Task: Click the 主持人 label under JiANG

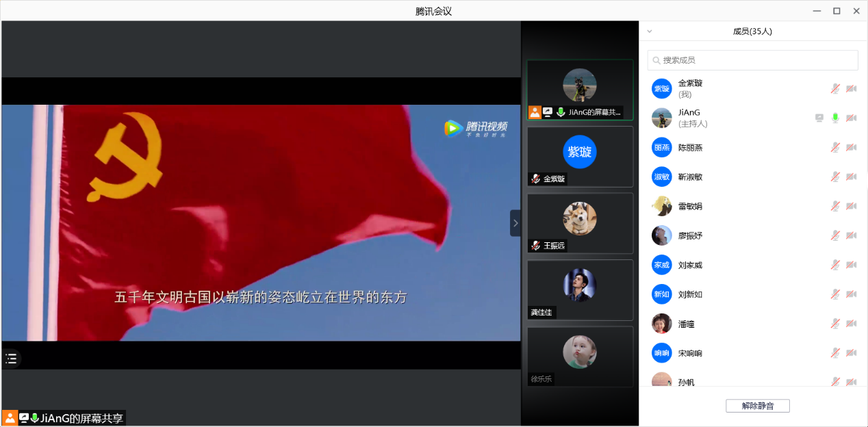Action: (693, 124)
